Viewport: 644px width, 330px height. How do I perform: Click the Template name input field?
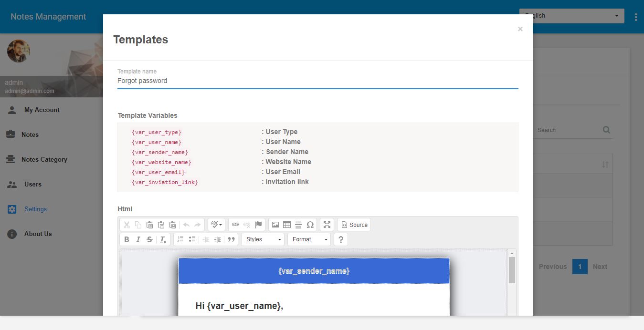317,81
